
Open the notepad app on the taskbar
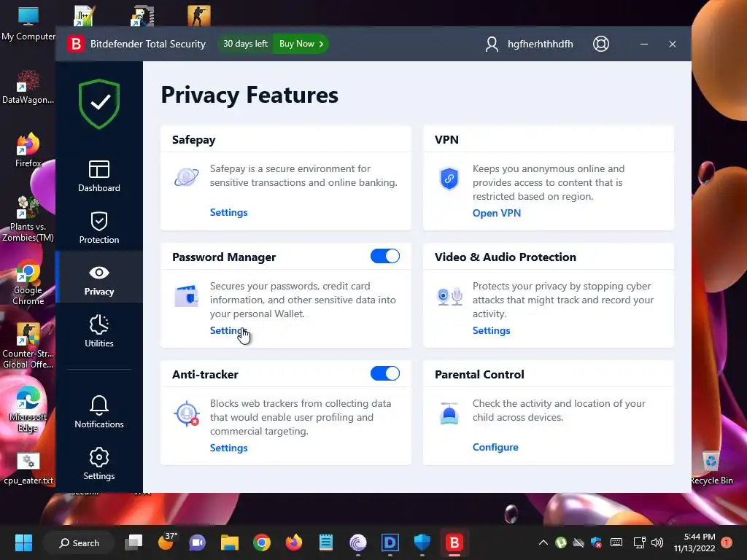[326, 542]
